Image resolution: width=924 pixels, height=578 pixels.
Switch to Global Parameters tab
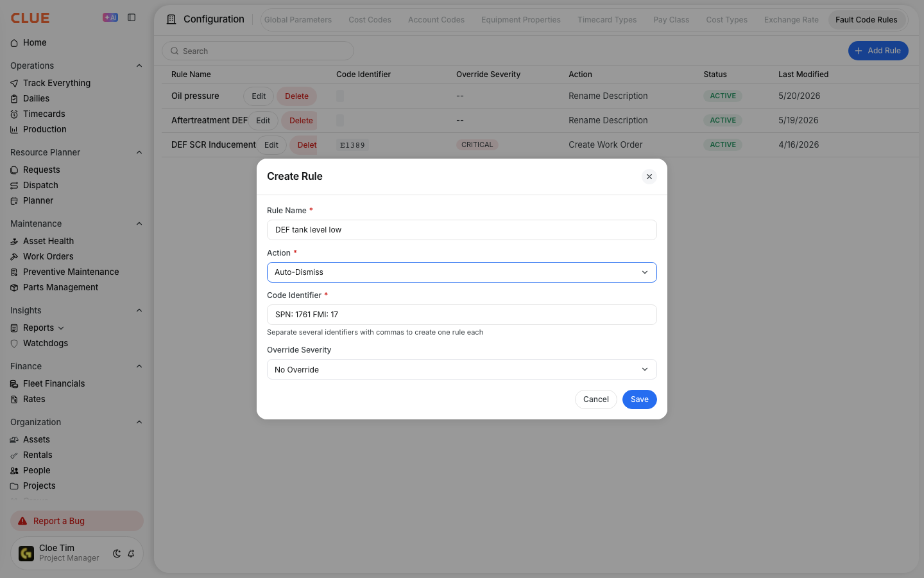click(298, 20)
